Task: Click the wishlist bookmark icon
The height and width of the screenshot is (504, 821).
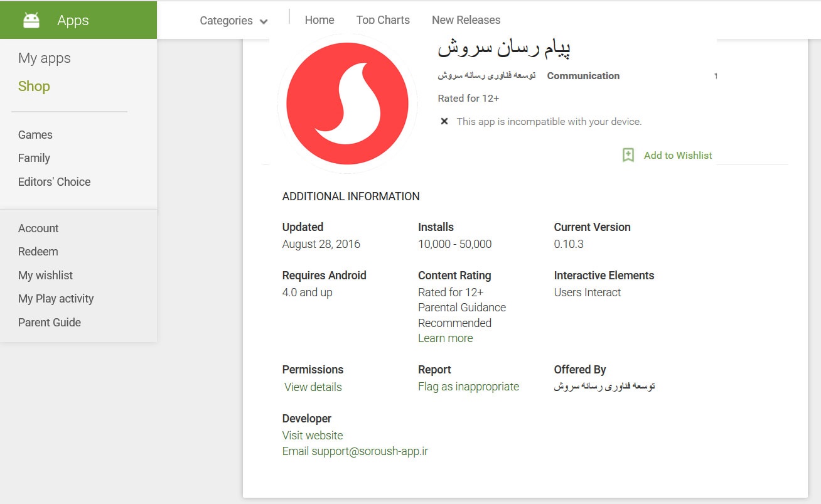Action: click(628, 155)
